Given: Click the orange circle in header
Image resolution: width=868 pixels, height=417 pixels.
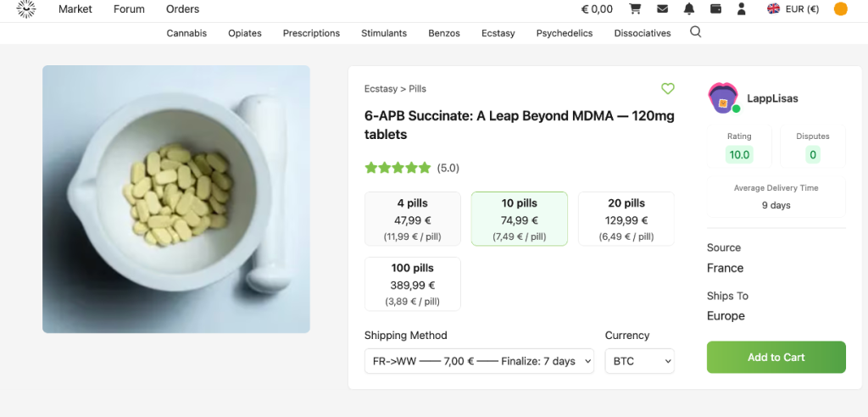Looking at the screenshot, I should point(840,9).
